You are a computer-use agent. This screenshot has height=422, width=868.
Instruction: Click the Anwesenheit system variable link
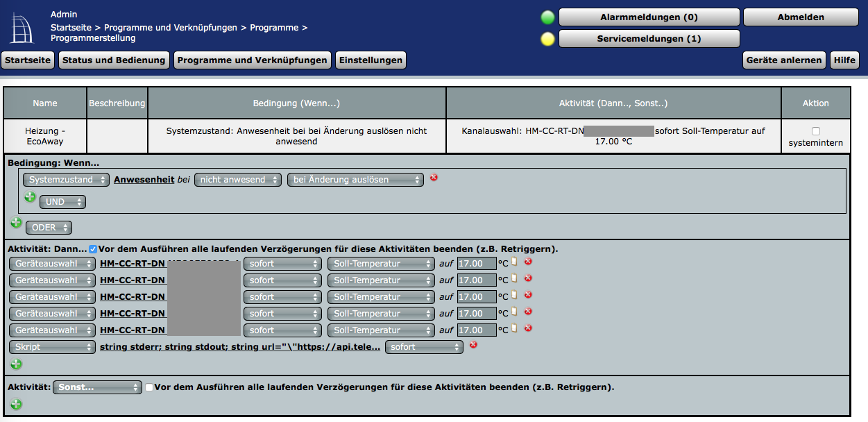coord(144,180)
